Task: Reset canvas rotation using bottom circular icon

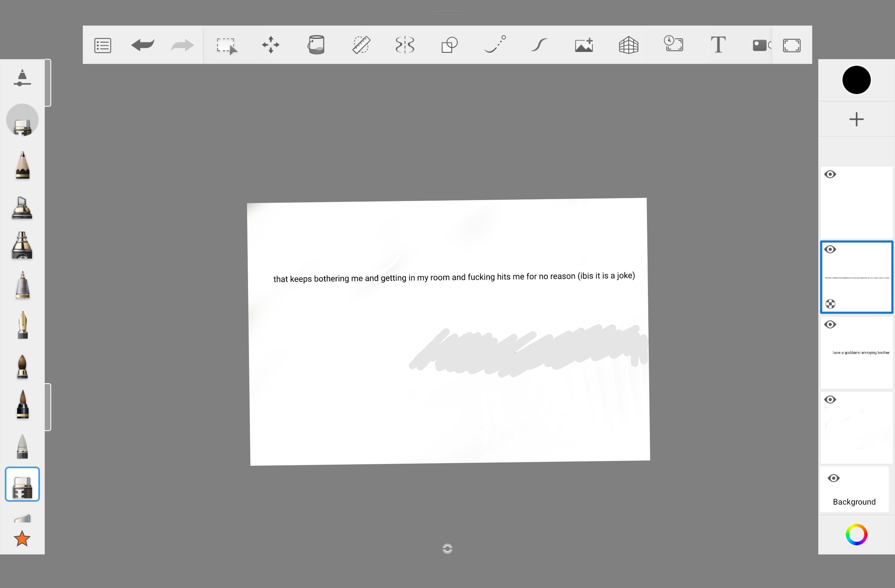Action: click(447, 548)
